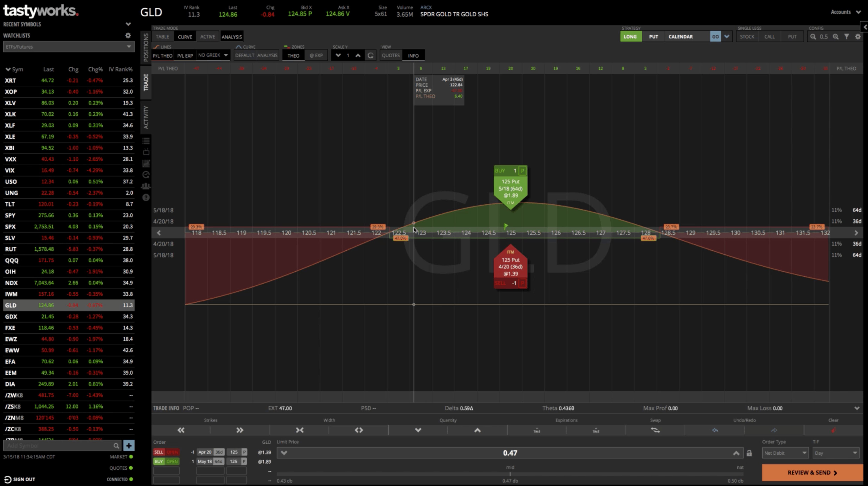Toggle the P/L EXP line
This screenshot has width=868, height=486.
[185, 56]
